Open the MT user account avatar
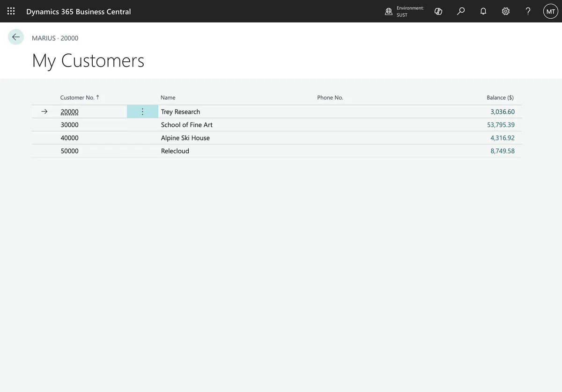Screen dimensions: 562x392 coord(551,11)
